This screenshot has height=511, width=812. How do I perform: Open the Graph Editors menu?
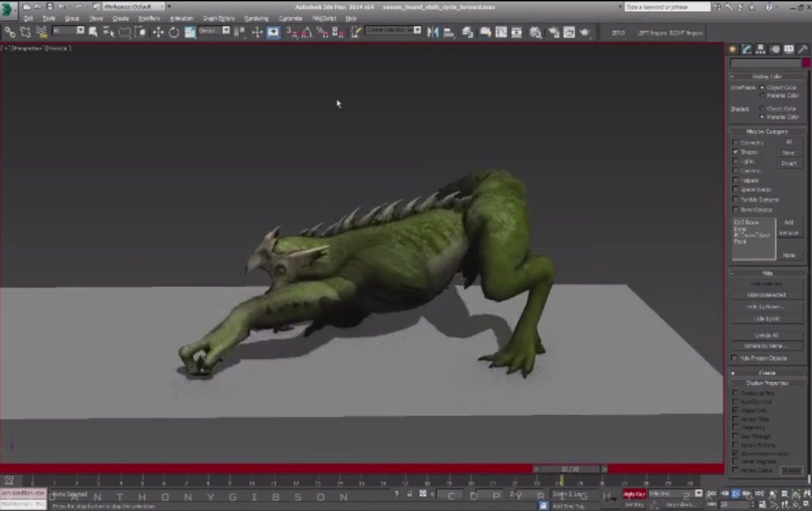click(x=218, y=18)
